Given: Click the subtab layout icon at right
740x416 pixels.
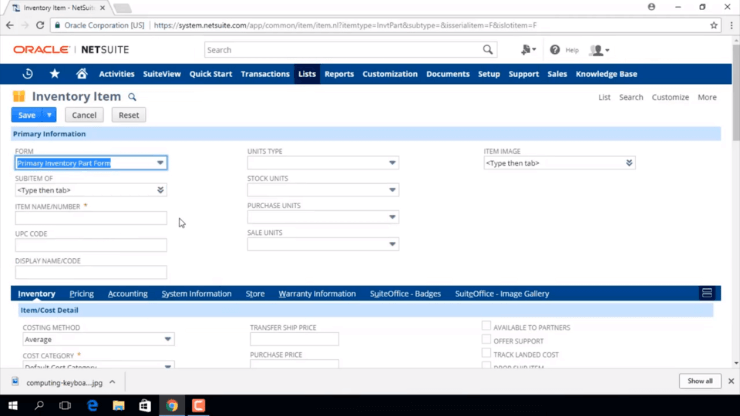Looking at the screenshot, I should pyautogui.click(x=707, y=293).
